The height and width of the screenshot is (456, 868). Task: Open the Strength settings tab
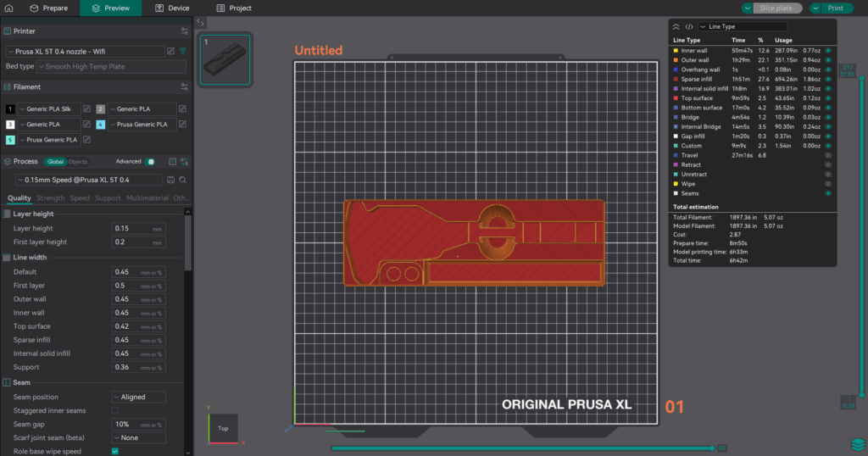51,198
